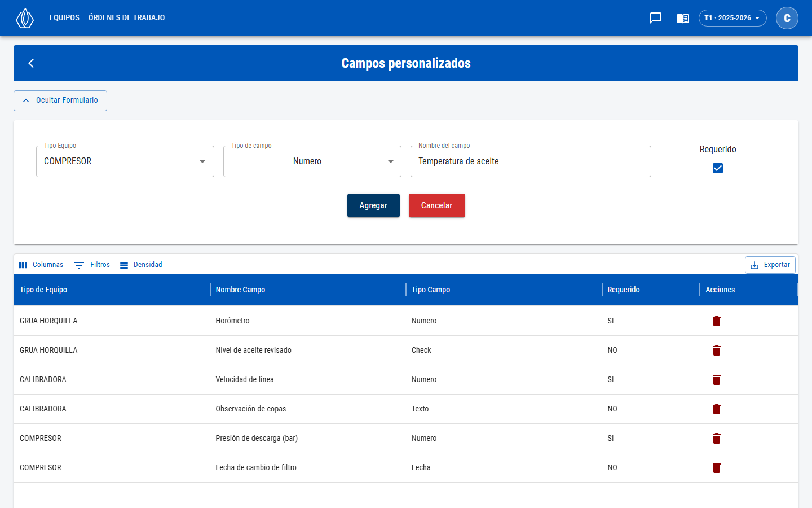Image resolution: width=812 pixels, height=508 pixels.
Task: Sort by Nombre Campo column header
Action: coord(308,290)
